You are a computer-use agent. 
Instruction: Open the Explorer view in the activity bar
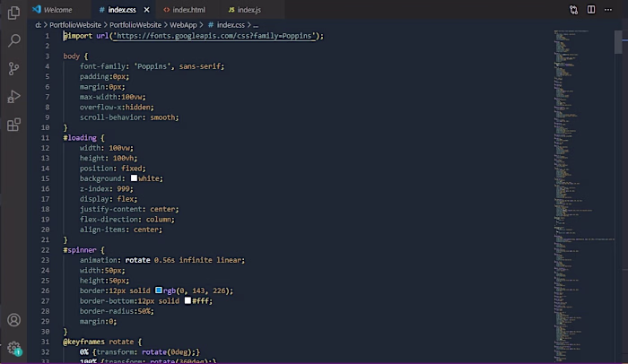13,13
